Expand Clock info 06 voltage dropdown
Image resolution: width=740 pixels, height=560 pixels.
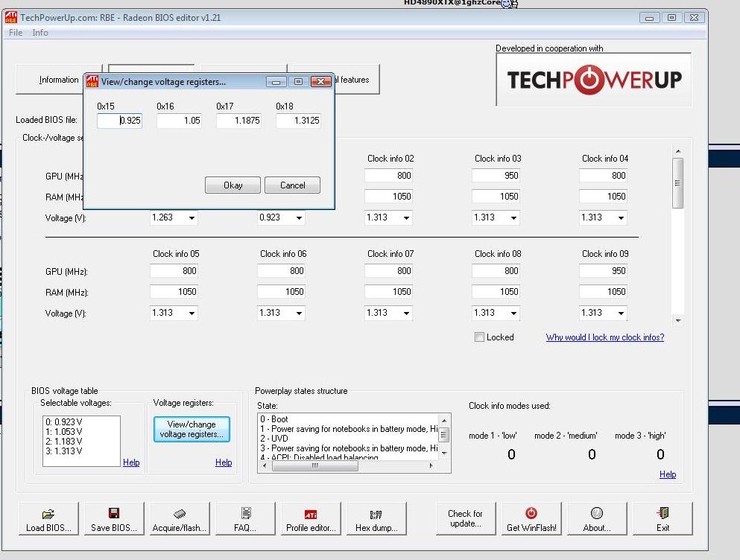[x=299, y=313]
